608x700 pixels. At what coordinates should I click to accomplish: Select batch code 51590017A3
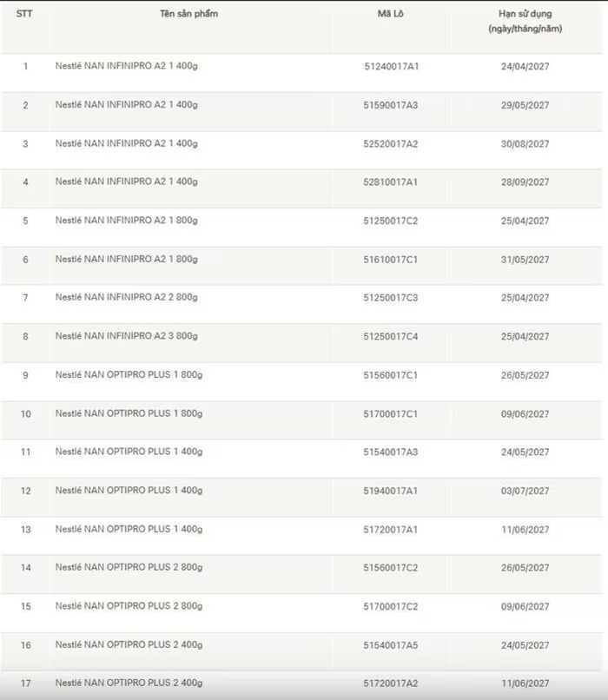pyautogui.click(x=390, y=105)
